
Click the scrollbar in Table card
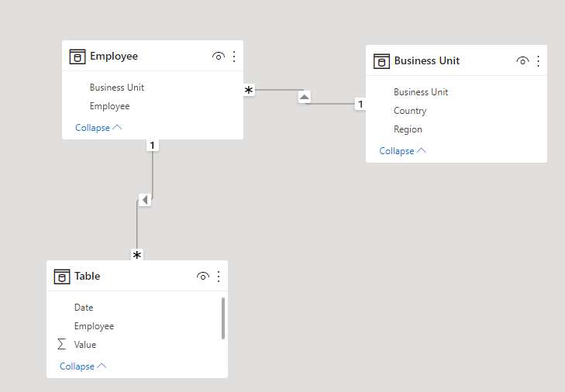223,318
